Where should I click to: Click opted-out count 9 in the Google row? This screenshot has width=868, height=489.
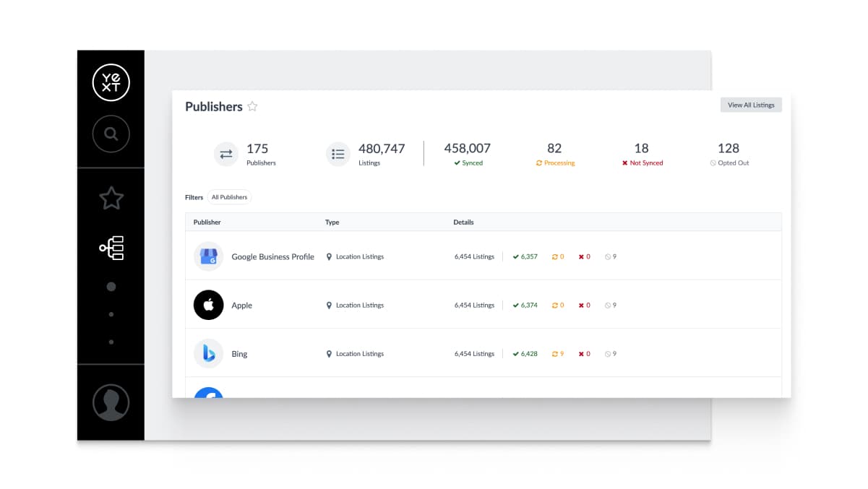coord(611,256)
